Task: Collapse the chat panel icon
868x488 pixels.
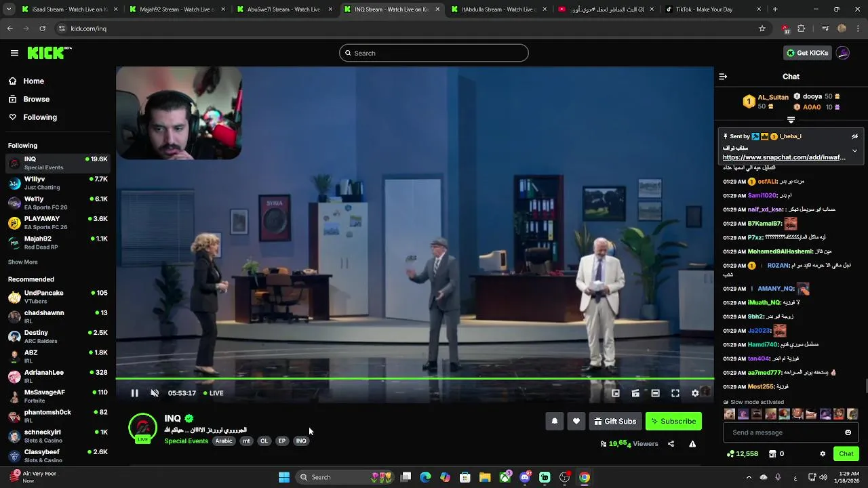Action: point(723,77)
